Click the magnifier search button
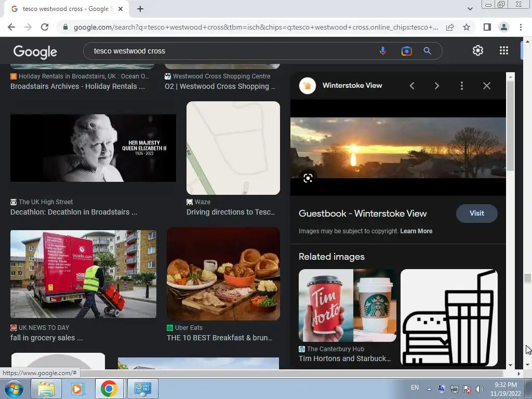The height and width of the screenshot is (399, 532). (427, 51)
